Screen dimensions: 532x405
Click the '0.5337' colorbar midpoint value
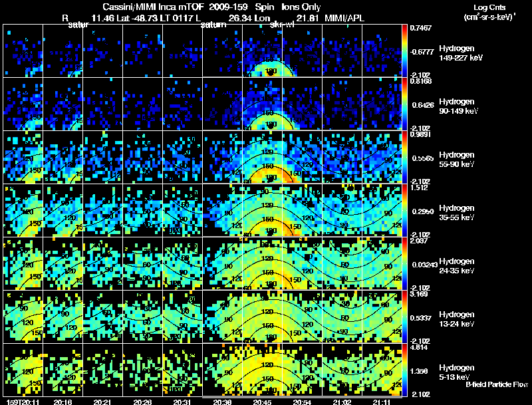pos(423,318)
